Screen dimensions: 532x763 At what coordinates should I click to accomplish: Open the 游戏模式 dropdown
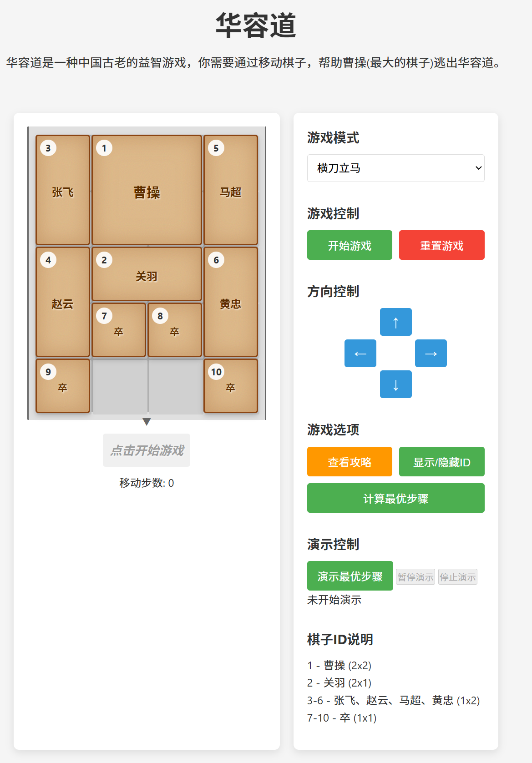pyautogui.click(x=395, y=168)
